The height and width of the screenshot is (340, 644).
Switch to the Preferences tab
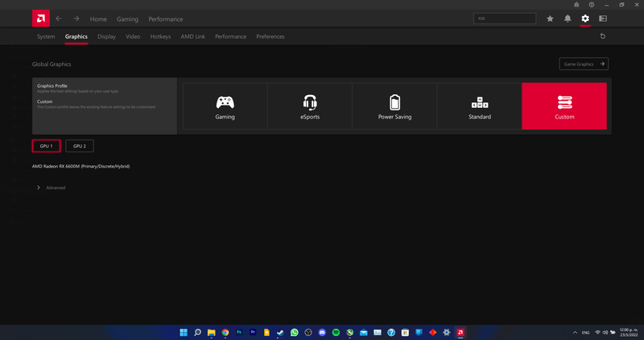coord(270,36)
